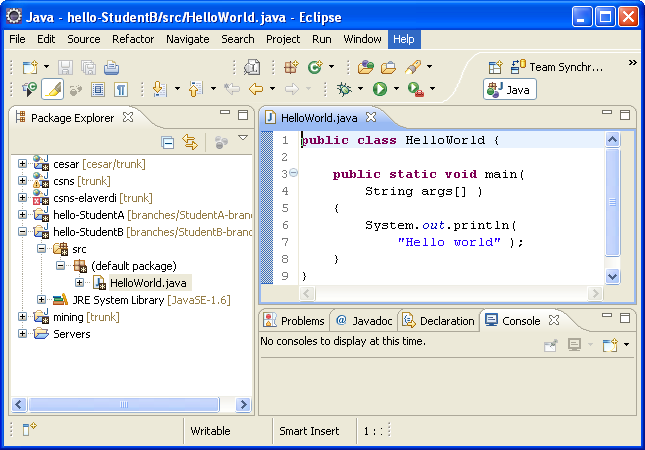Image resolution: width=645 pixels, height=450 pixels.
Task: Click the New Java Package icon
Action: point(291,67)
